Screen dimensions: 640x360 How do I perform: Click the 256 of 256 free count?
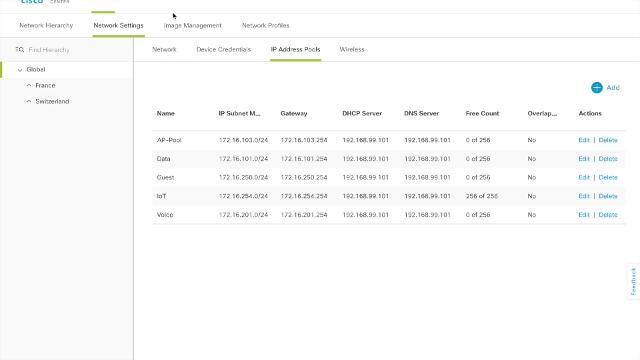click(482, 196)
